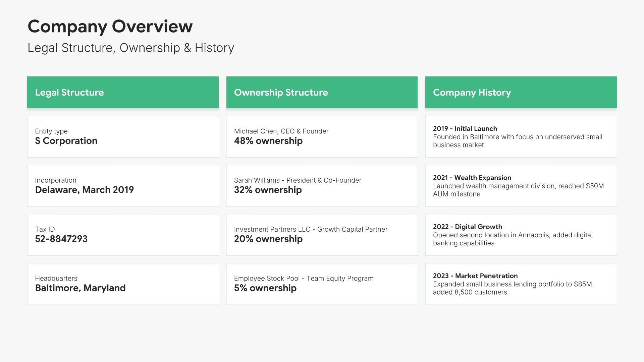Click the Ownership Structure green header
The width and height of the screenshot is (644, 362).
tap(322, 93)
